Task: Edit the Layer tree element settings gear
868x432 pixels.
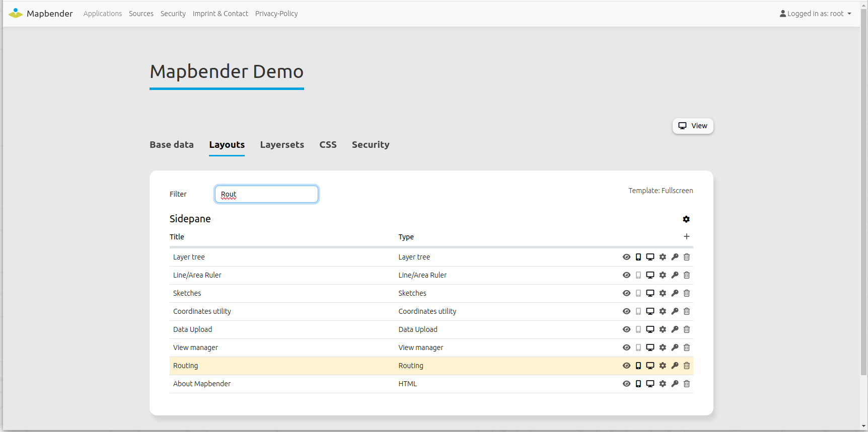Action: click(663, 257)
